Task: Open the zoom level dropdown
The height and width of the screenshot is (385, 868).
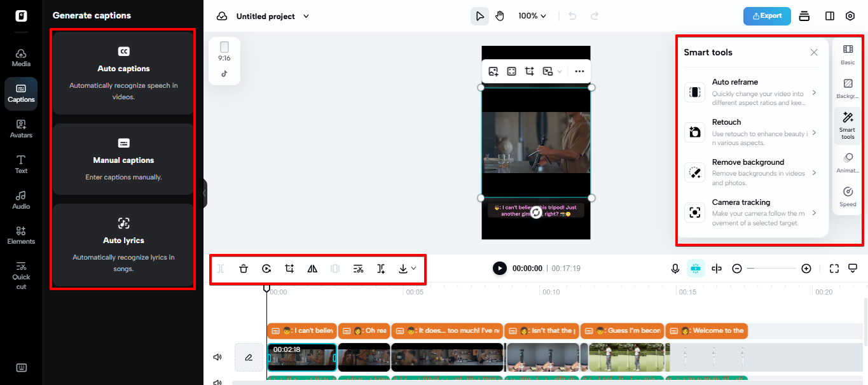Action: coord(532,15)
